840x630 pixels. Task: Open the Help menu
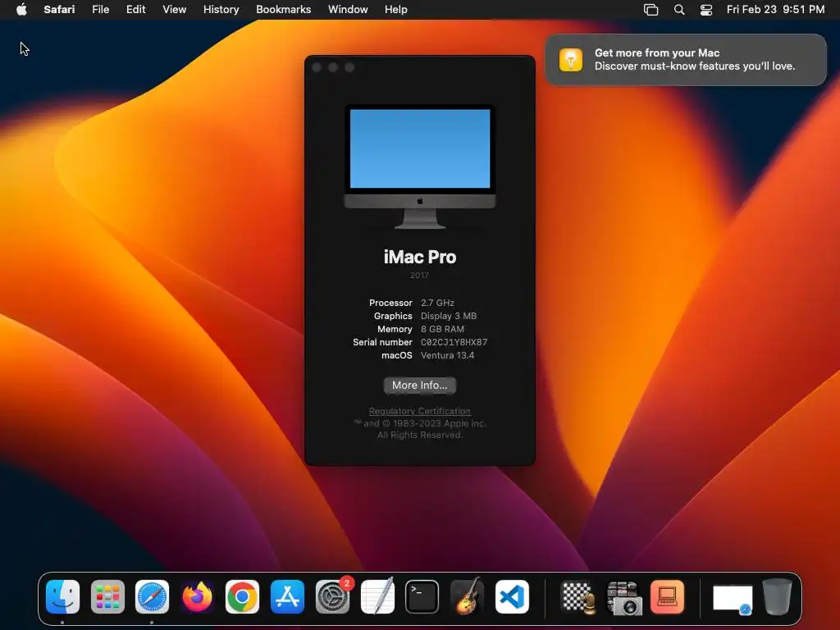(x=396, y=10)
